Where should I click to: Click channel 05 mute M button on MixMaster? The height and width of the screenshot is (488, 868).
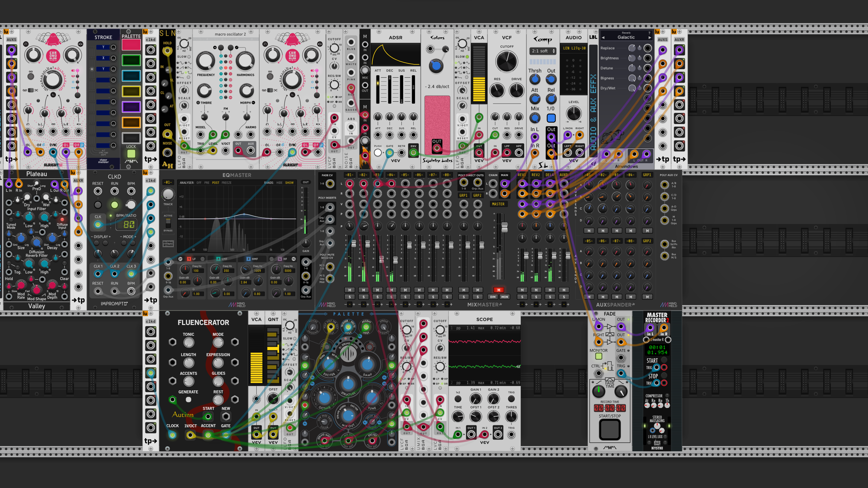tap(405, 290)
